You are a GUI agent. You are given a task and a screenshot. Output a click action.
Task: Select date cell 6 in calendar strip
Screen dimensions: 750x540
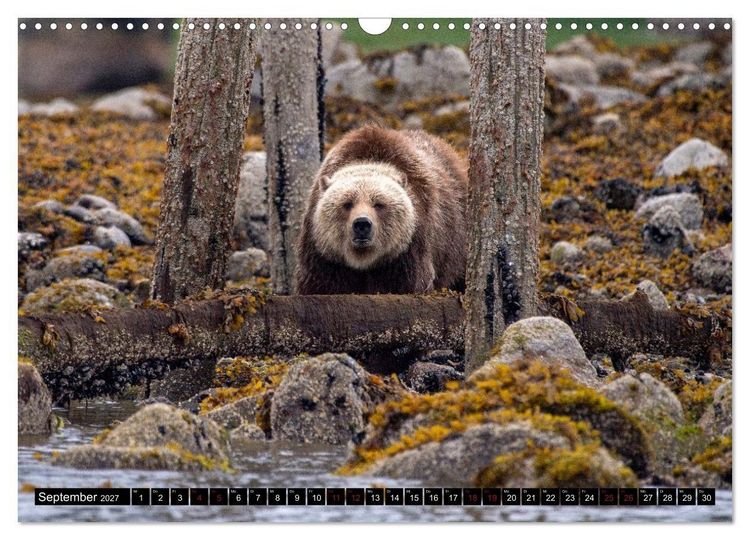pyautogui.click(x=238, y=497)
